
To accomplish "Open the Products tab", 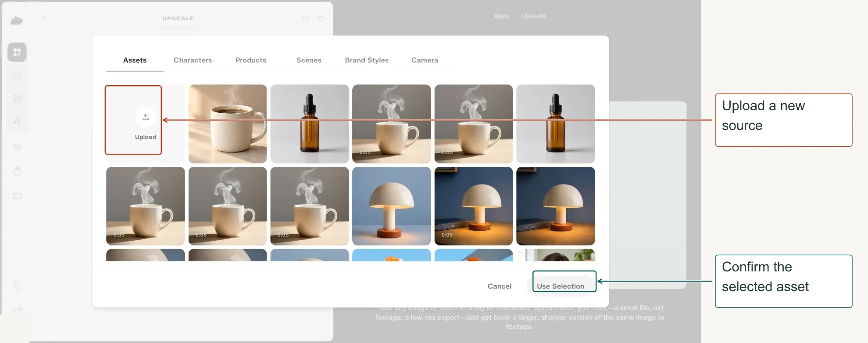I will pyautogui.click(x=250, y=60).
